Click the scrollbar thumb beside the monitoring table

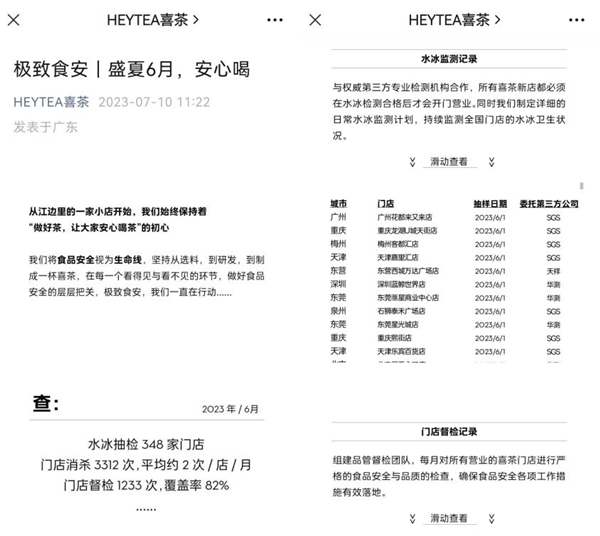(582, 186)
